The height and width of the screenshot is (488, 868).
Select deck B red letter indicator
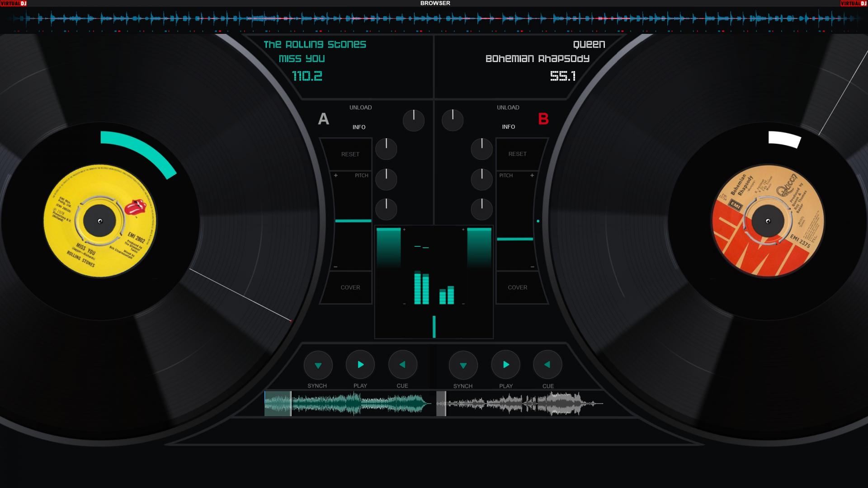point(543,119)
